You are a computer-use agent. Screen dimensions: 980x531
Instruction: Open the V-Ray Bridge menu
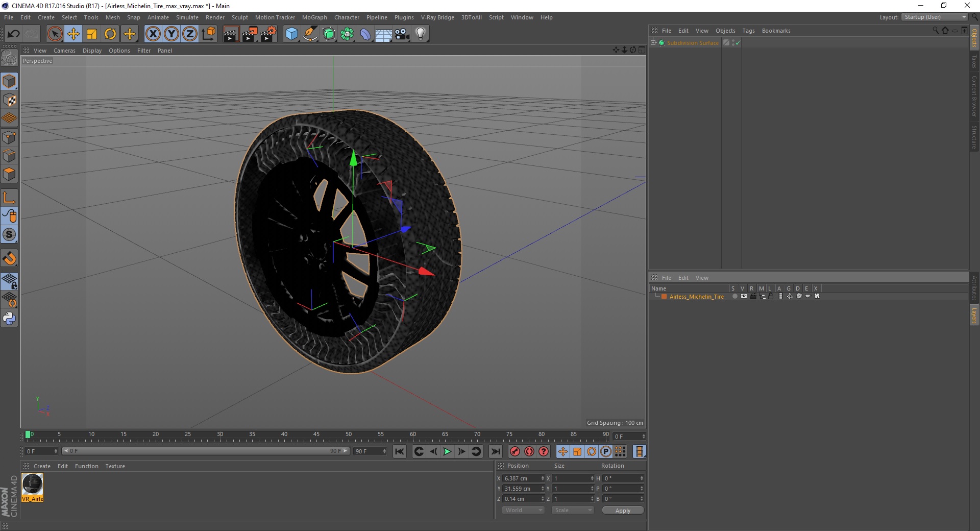(x=437, y=17)
